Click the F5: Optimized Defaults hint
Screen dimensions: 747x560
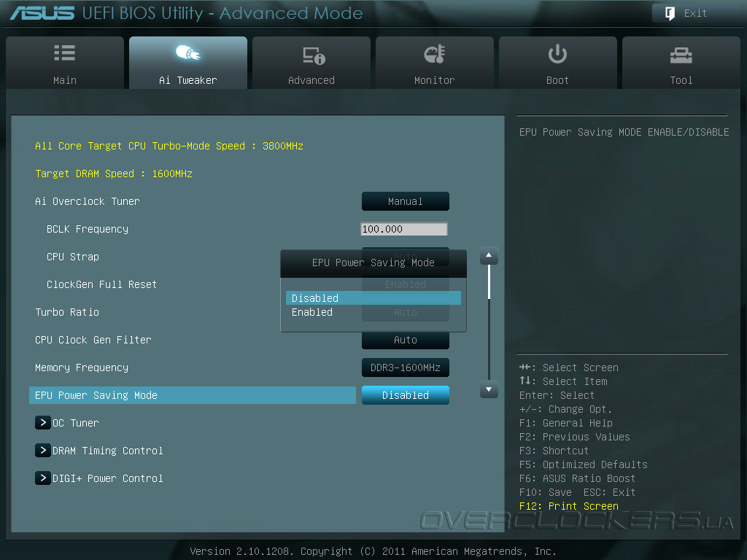coord(583,464)
